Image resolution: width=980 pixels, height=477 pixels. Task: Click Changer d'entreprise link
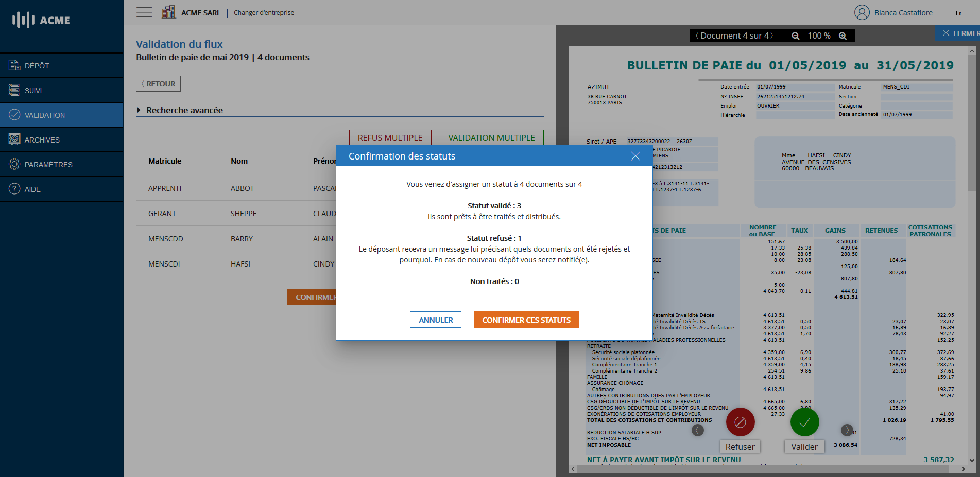click(263, 12)
